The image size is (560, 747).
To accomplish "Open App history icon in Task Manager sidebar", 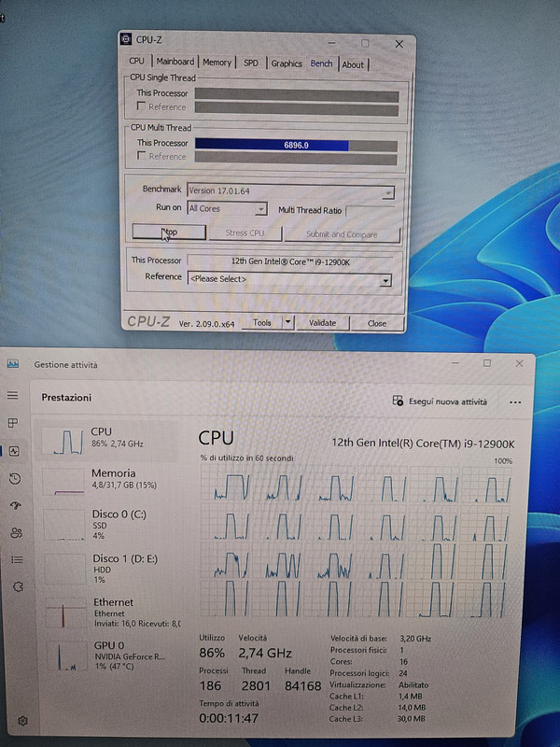I will pos(15,478).
